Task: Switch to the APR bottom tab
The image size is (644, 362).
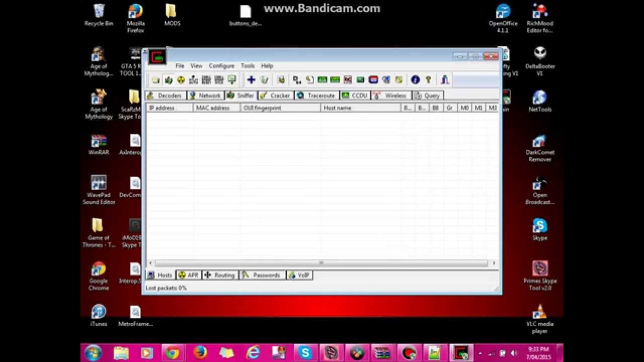Action: 188,275
